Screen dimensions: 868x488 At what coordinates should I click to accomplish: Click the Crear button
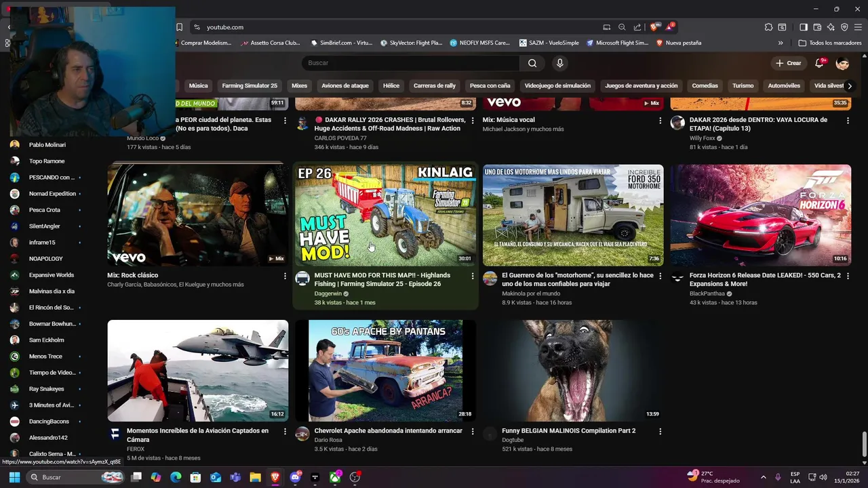pos(789,63)
